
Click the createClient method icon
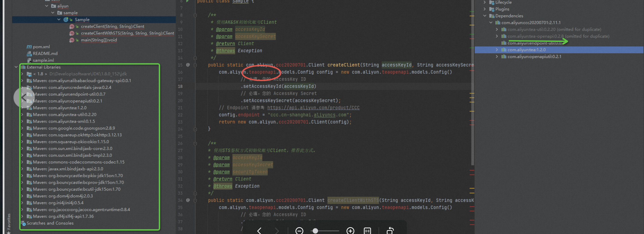(x=72, y=26)
